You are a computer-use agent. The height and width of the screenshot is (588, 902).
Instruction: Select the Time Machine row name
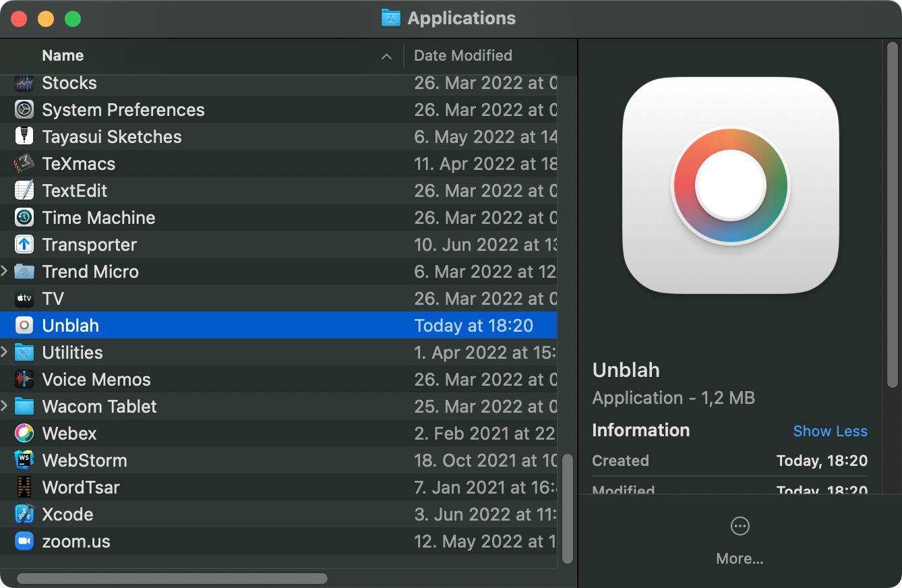pyautogui.click(x=98, y=218)
